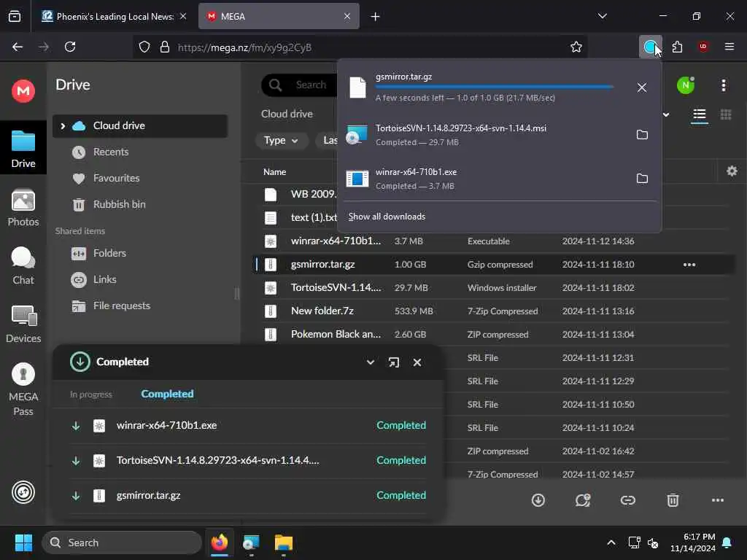Cancel the gsmirror.tar.gz download
This screenshot has width=747, height=560.
(x=642, y=87)
